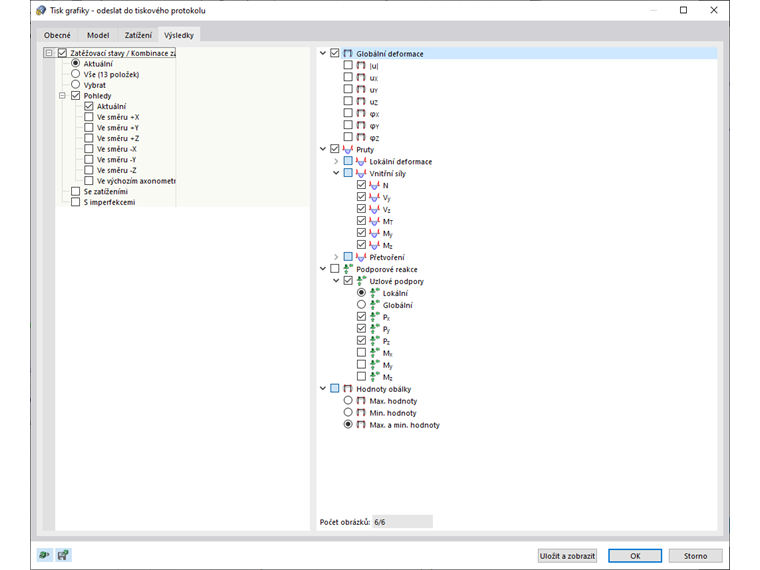The image size is (760, 570).
Task: Click the dialog application icon in title bar
Action: [x=42, y=10]
